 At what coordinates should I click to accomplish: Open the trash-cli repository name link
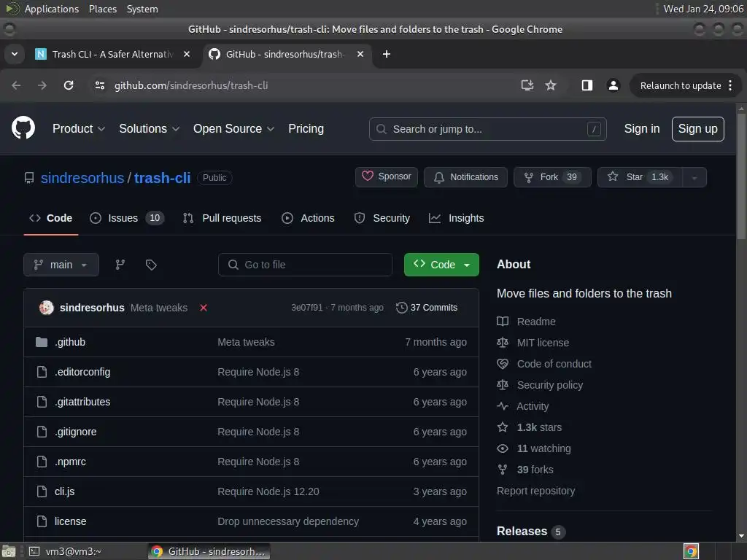[162, 178]
